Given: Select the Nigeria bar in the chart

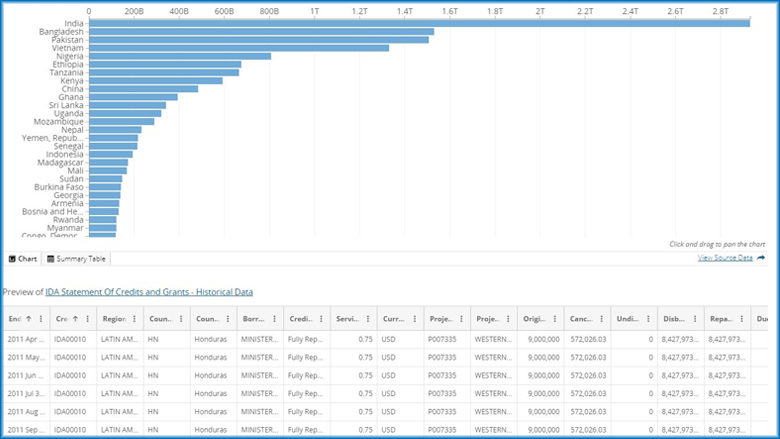Looking at the screenshot, I should click(180, 56).
